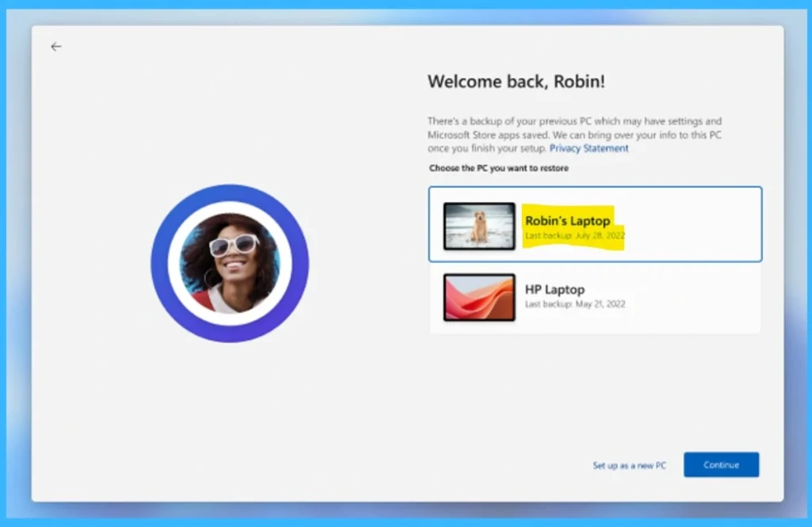Screen dimensions: 812x527
Task: Click inside the selected restore card border
Action: point(698,223)
